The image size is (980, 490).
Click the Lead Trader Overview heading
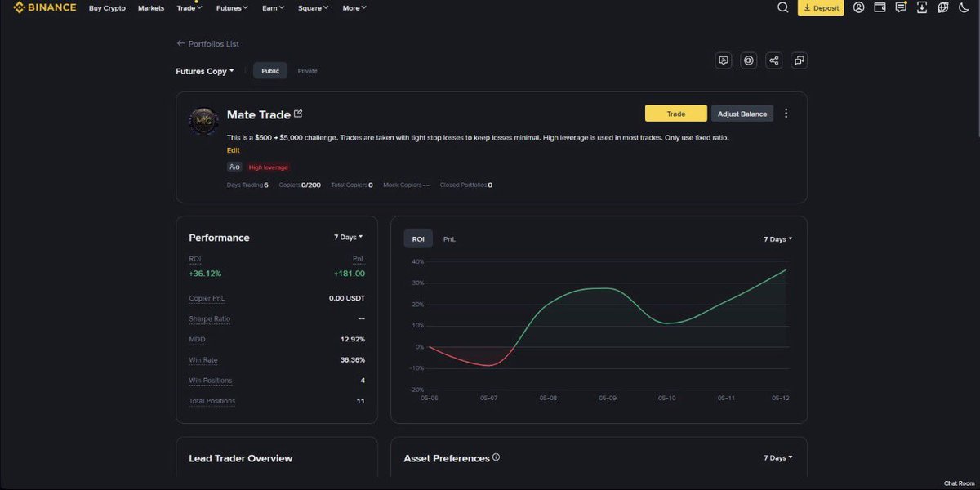[x=240, y=458]
